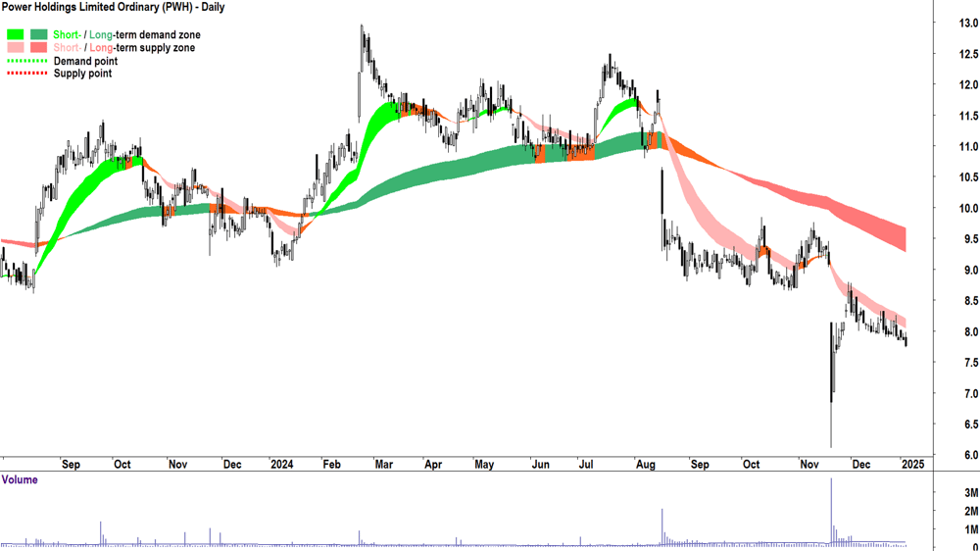Click the 1M volume axis label
The image size is (980, 551).
971,529
